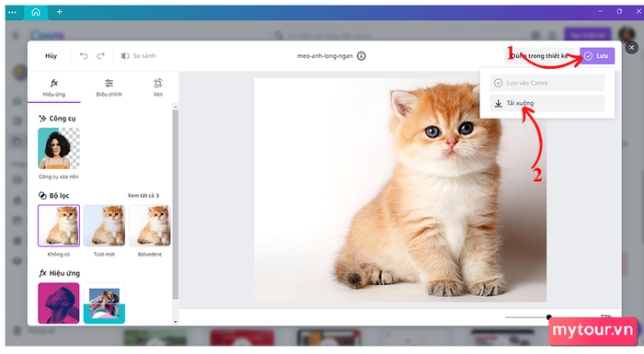The image size is (644, 354).
Task: Click the zoom slider handle
Action: pyautogui.click(x=548, y=317)
